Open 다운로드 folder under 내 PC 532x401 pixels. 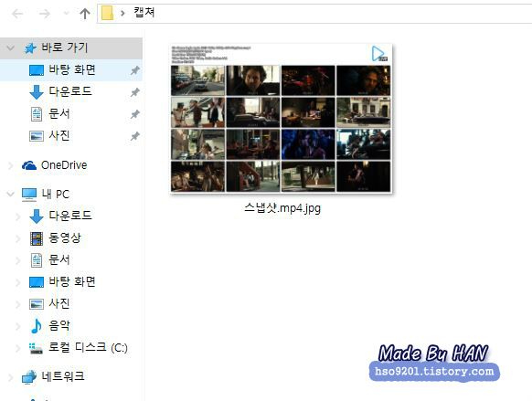(x=70, y=216)
